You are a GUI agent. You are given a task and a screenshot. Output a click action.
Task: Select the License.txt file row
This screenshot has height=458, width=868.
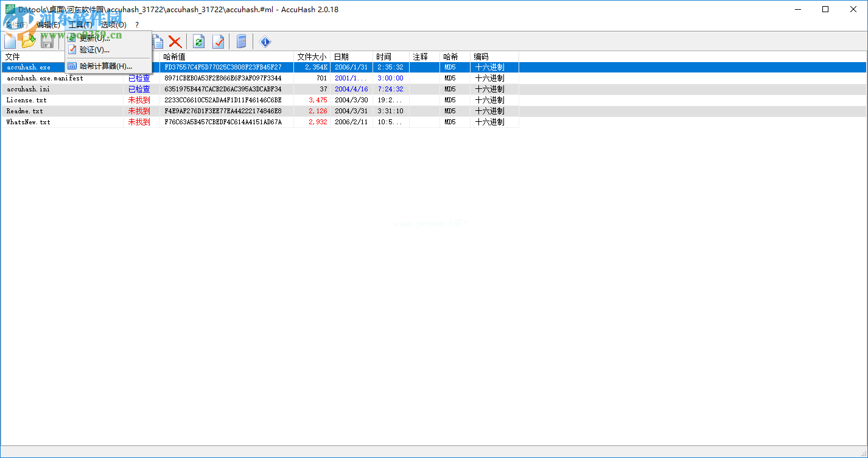point(26,100)
